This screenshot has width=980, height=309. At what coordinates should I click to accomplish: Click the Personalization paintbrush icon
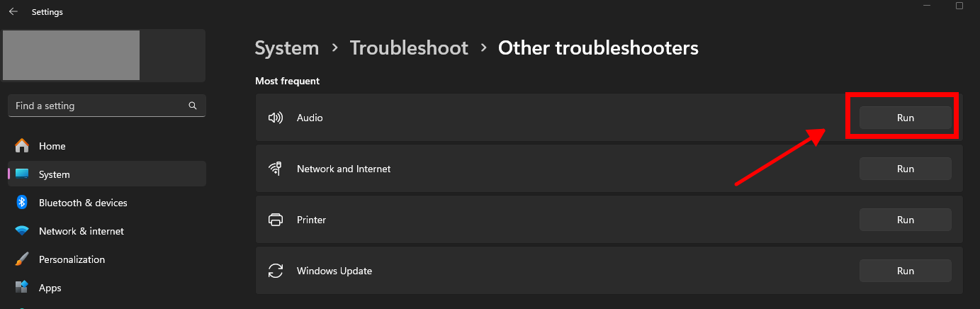tap(22, 259)
